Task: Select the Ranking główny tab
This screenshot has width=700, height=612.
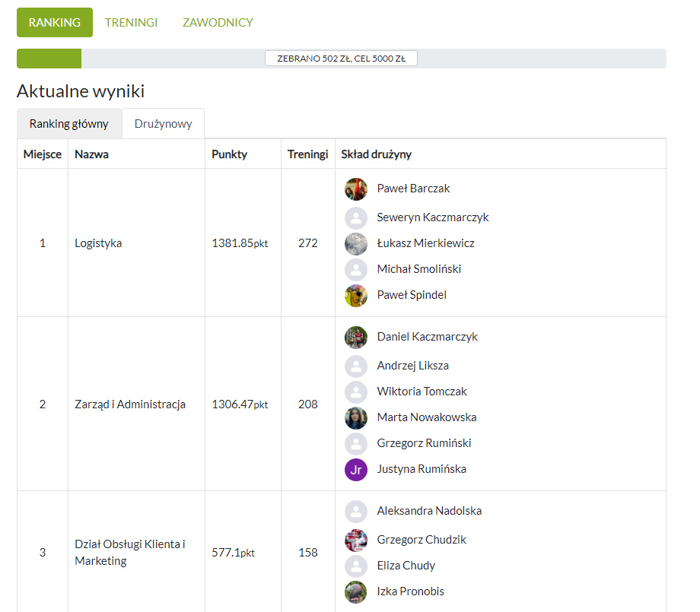Action: point(69,124)
